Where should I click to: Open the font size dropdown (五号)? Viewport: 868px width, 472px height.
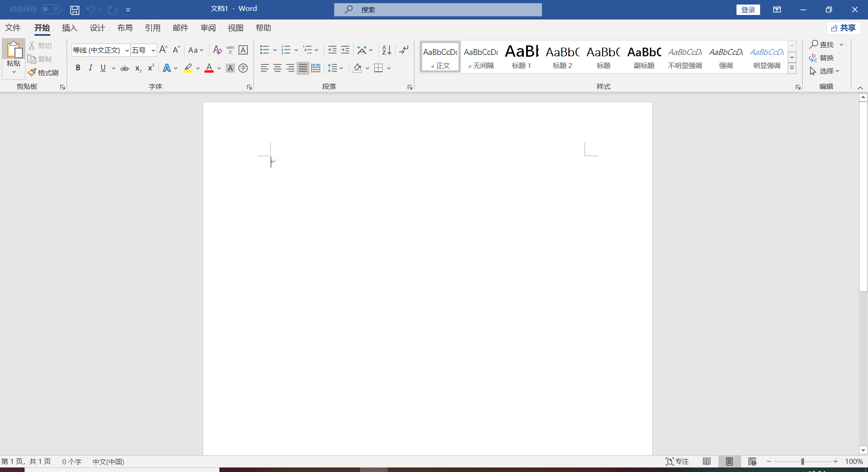click(x=153, y=50)
